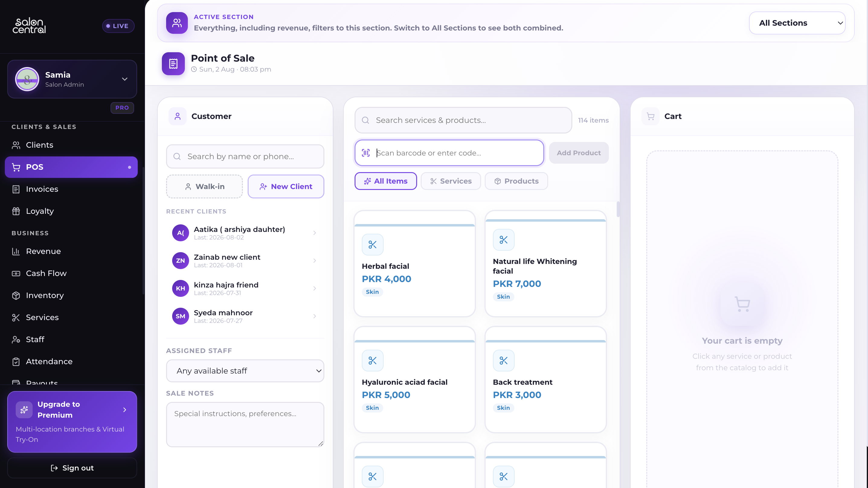This screenshot has width=868, height=488.
Task: Select Walk-in customer
Action: point(204,186)
